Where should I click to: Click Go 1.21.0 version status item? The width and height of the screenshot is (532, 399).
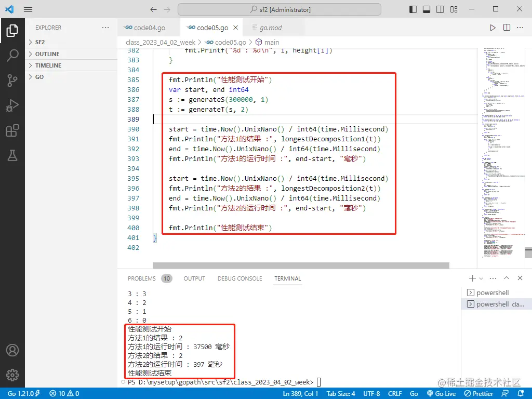click(23, 394)
